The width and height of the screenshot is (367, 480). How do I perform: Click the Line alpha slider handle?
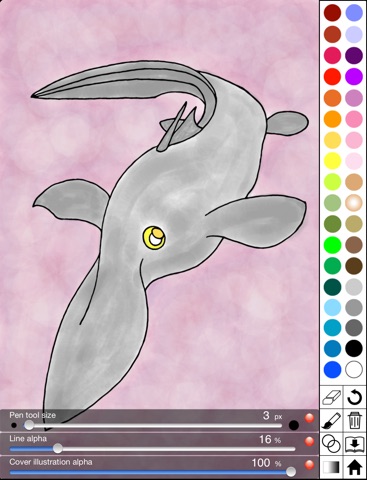58,448
